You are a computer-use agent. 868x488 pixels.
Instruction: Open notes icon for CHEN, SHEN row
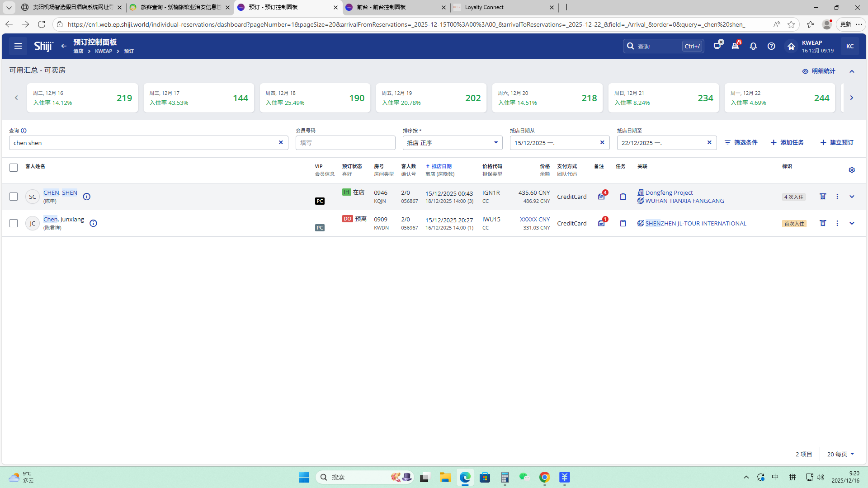pyautogui.click(x=601, y=197)
